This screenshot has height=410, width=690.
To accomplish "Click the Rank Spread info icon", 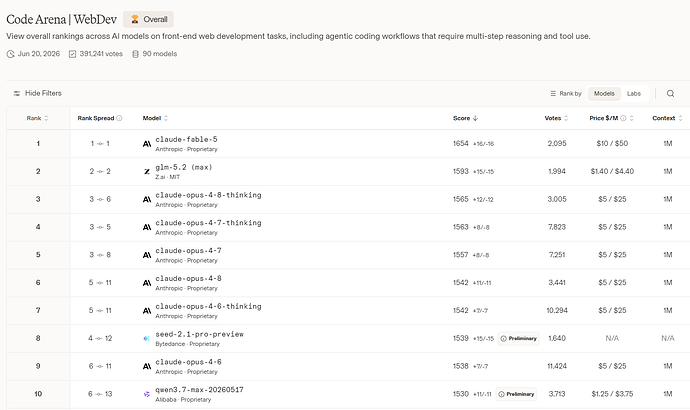I will click(119, 118).
